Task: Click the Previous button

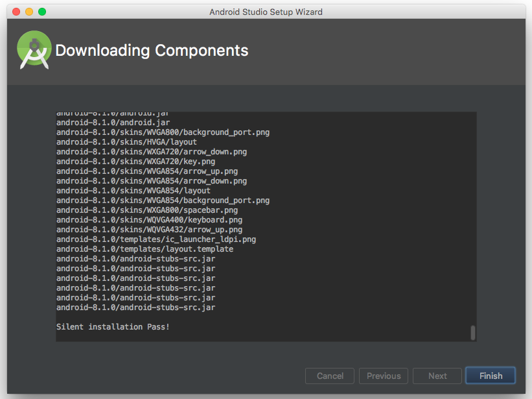Action: tap(384, 376)
